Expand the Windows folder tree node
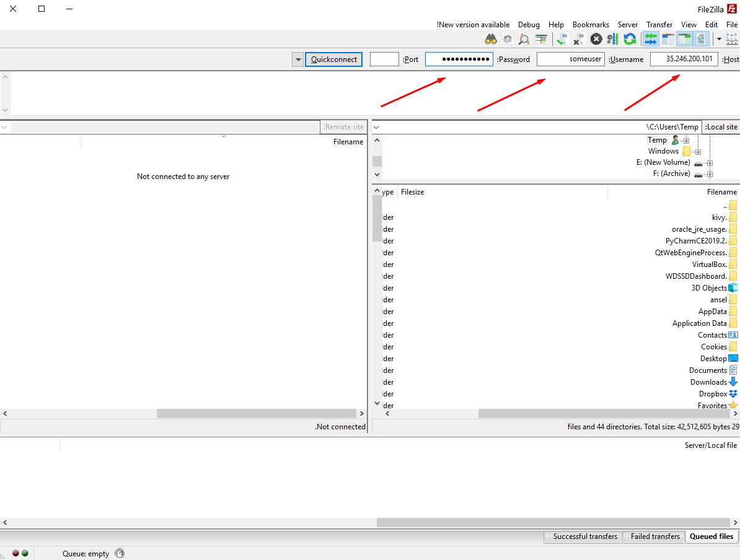The image size is (740, 560). [x=698, y=152]
